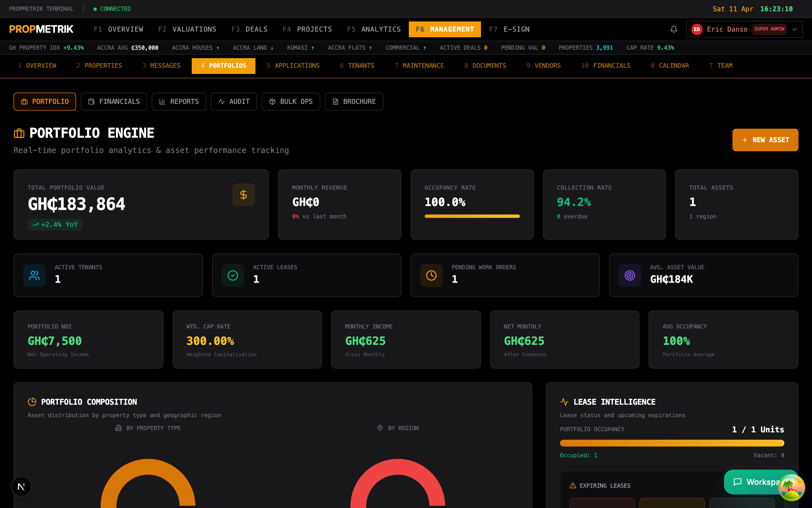Viewport: 812px width, 508px height.
Task: Open the notifications bell
Action: (x=673, y=29)
